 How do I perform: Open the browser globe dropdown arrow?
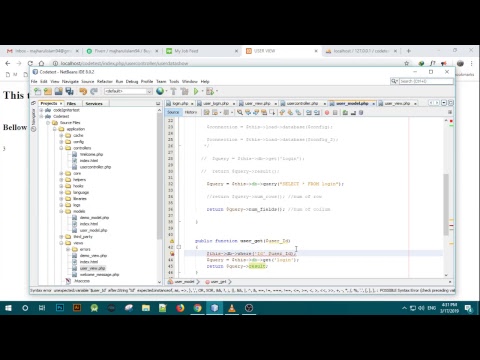[x=166, y=91]
